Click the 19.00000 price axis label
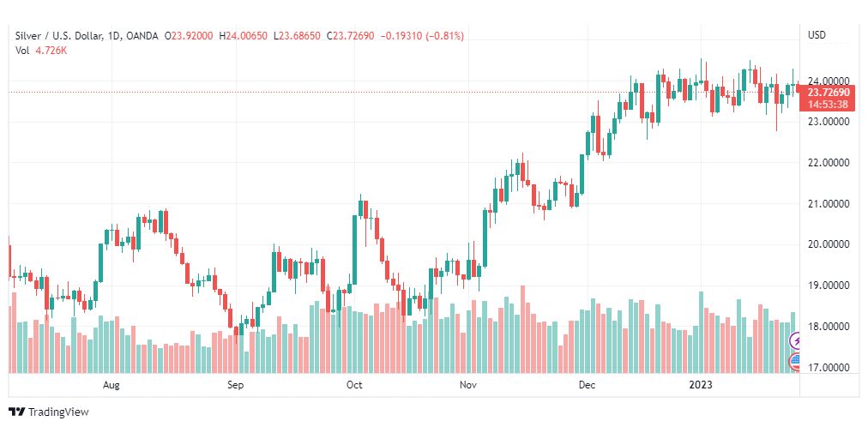This screenshot has width=868, height=427. (829, 286)
